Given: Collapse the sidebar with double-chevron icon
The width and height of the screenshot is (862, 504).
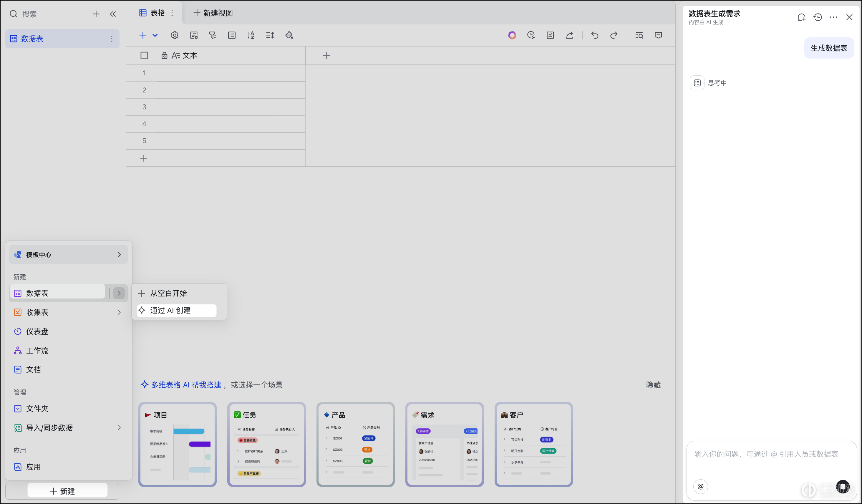Looking at the screenshot, I should point(113,14).
